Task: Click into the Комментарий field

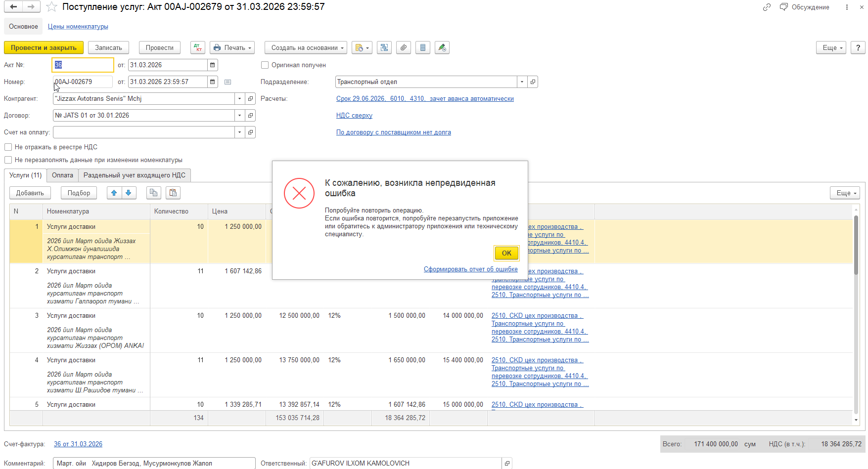Action: pos(154,463)
